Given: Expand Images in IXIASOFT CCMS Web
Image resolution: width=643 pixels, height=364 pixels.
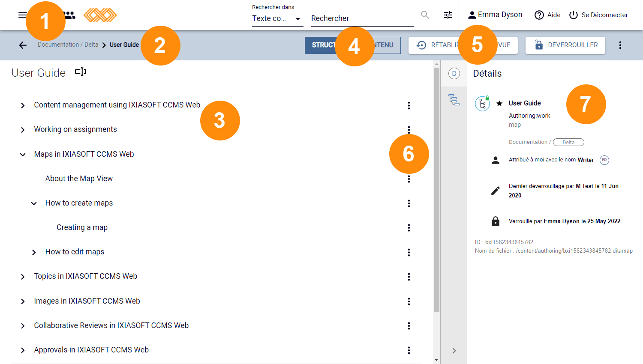Looking at the screenshot, I should pyautogui.click(x=23, y=301).
